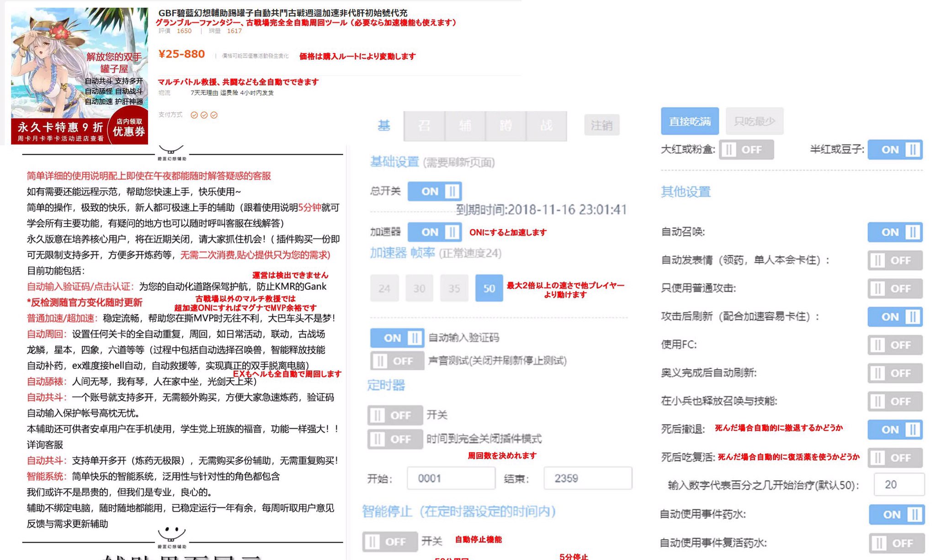Image resolution: width=936 pixels, height=560 pixels.
Task: Set accelerator frame rate to 24
Action: click(384, 288)
